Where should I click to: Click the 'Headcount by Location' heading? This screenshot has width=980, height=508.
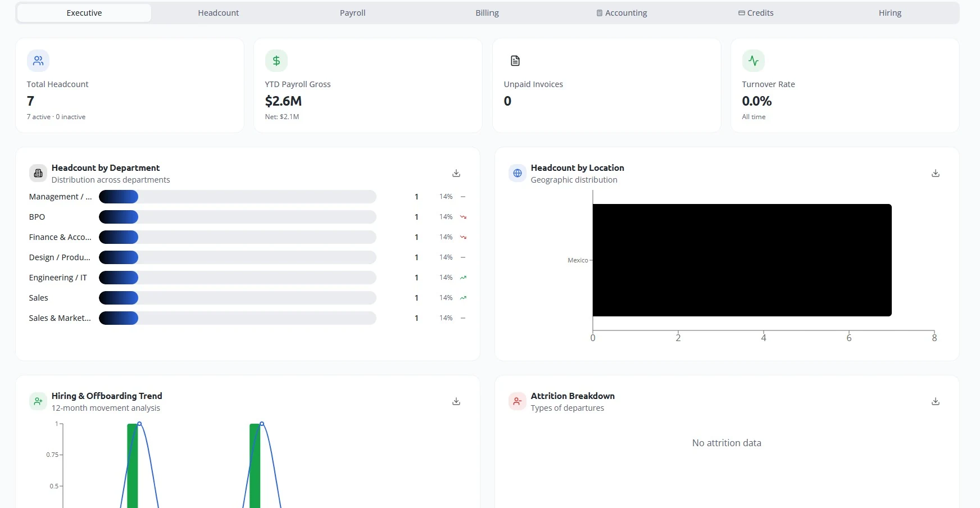click(x=577, y=168)
